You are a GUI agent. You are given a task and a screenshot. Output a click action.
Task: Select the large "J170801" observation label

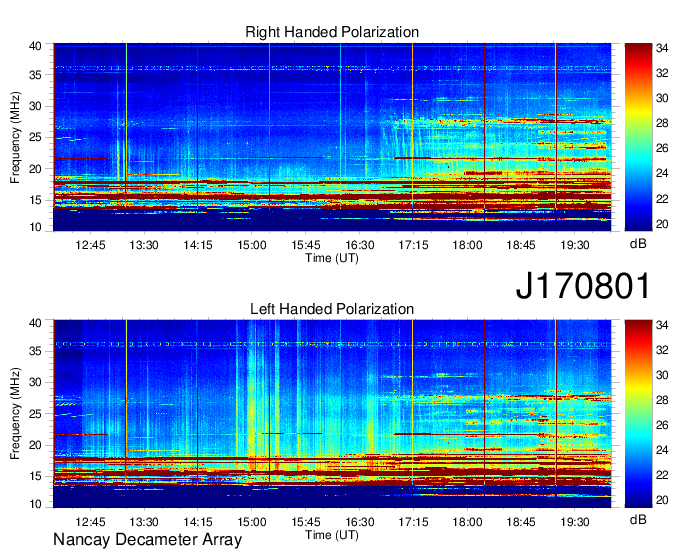coord(583,286)
